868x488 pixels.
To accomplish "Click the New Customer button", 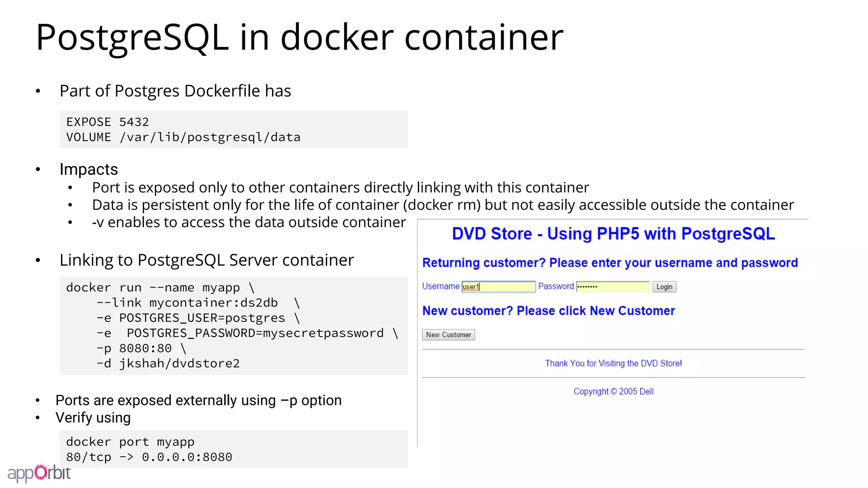I will pyautogui.click(x=448, y=335).
